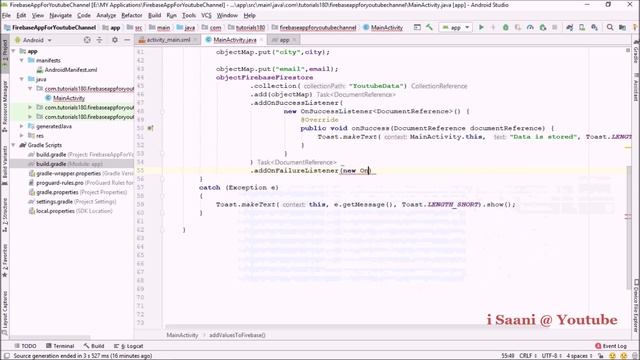Collapse the java folder node
Image resolution: width=640 pixels, height=360 pixels.
pos(22,79)
